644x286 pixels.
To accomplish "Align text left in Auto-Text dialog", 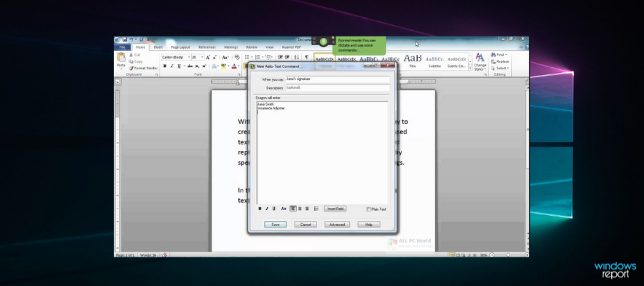I will (293, 209).
